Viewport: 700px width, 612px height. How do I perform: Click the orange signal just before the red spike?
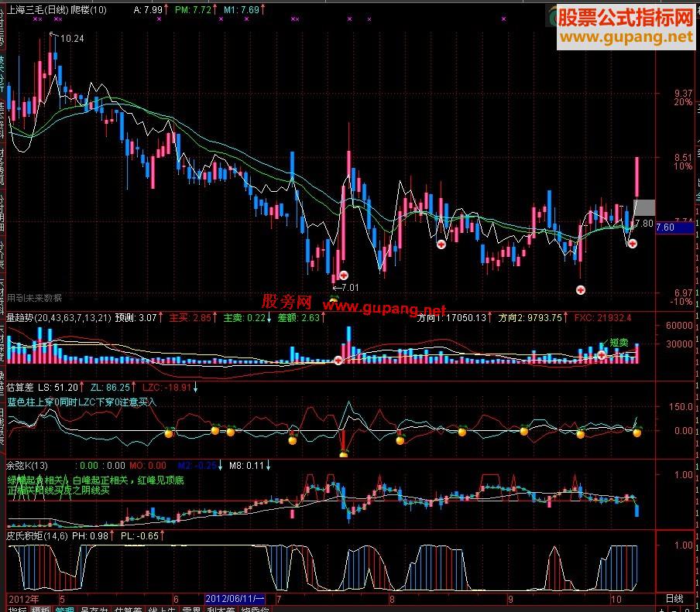click(x=293, y=440)
